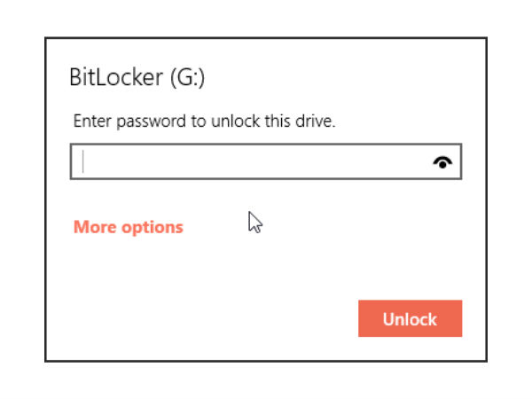Expand additional unlock options via More options
The height and width of the screenshot is (399, 532).
[129, 227]
